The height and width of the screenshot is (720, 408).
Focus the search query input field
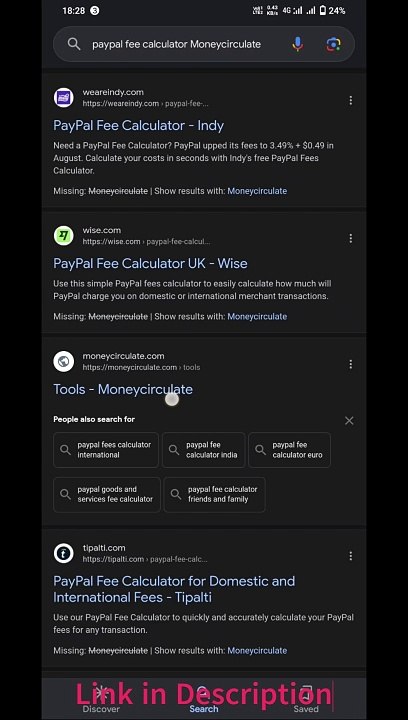coord(177,44)
